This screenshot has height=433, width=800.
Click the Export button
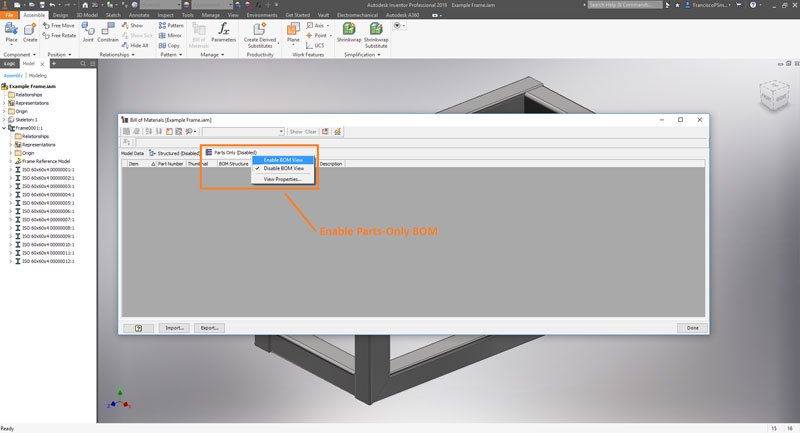(x=209, y=328)
